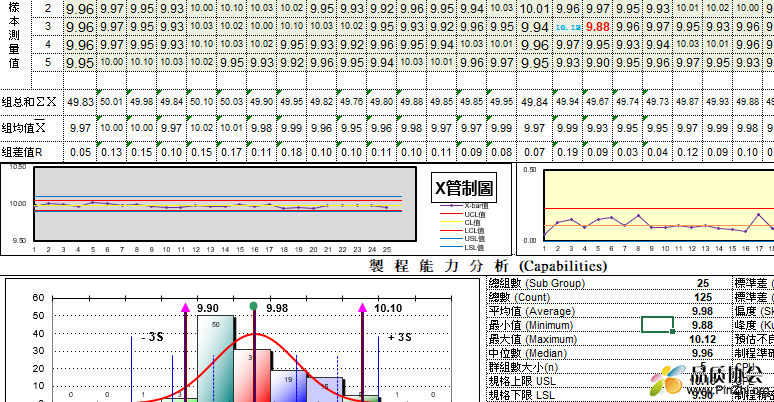Viewport: 774px width, 402px height.
Task: Select group sum cell 50.10
Action: tap(201, 102)
